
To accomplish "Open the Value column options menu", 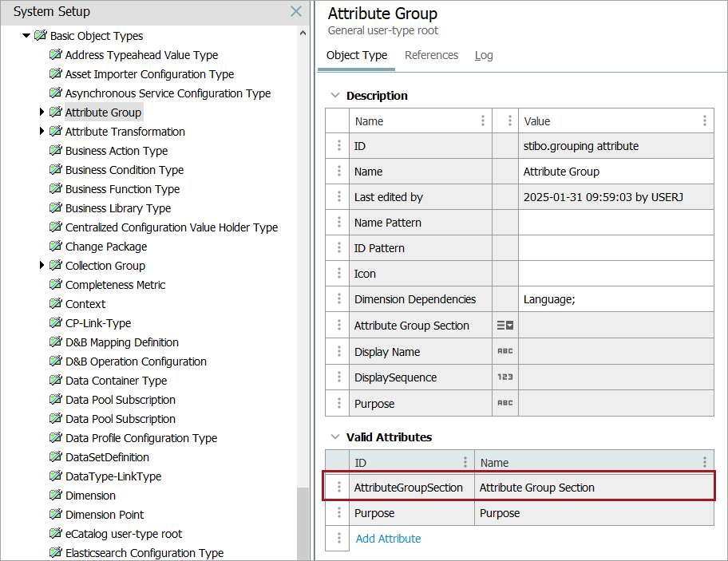I will point(705,120).
